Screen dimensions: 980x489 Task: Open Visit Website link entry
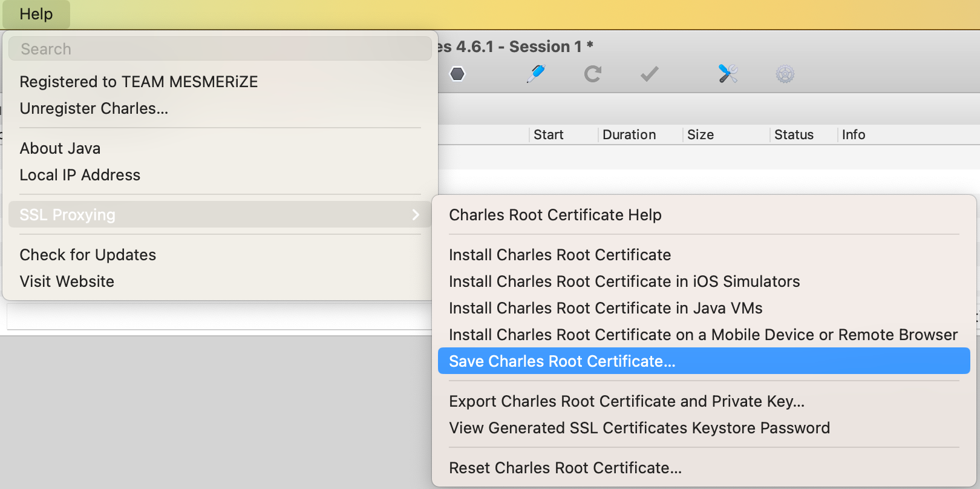tap(67, 281)
